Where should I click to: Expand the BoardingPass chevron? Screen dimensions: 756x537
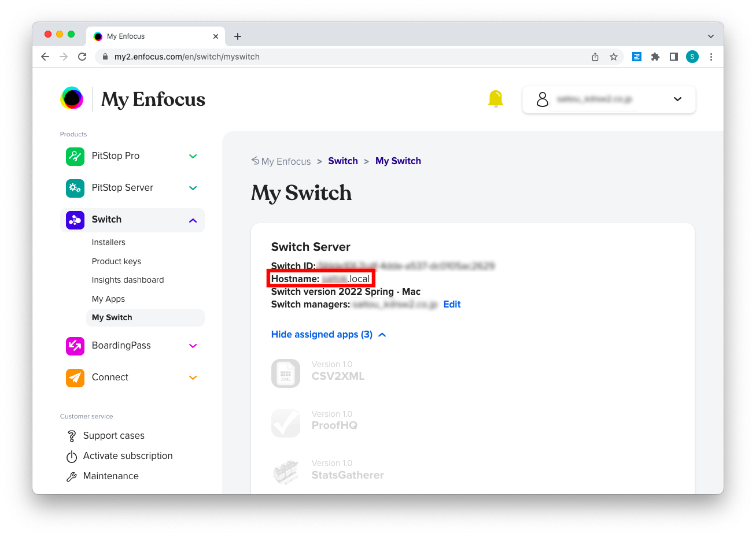click(193, 346)
